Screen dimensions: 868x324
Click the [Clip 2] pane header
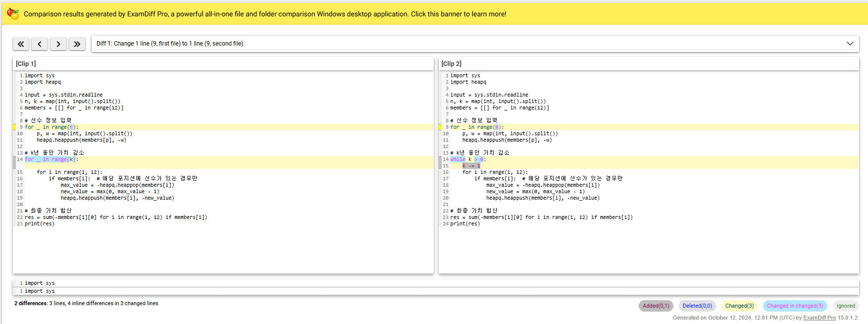649,63
